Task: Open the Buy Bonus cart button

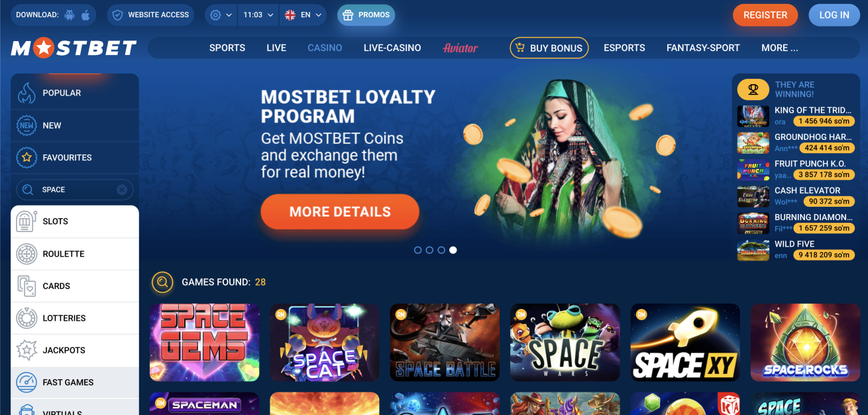Action: point(549,48)
